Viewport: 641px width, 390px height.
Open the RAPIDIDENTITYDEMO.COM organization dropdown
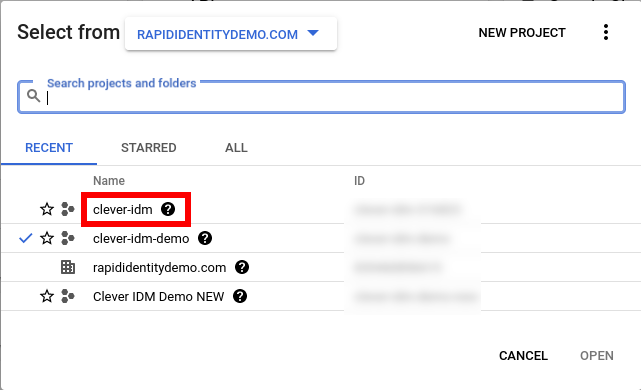[231, 34]
